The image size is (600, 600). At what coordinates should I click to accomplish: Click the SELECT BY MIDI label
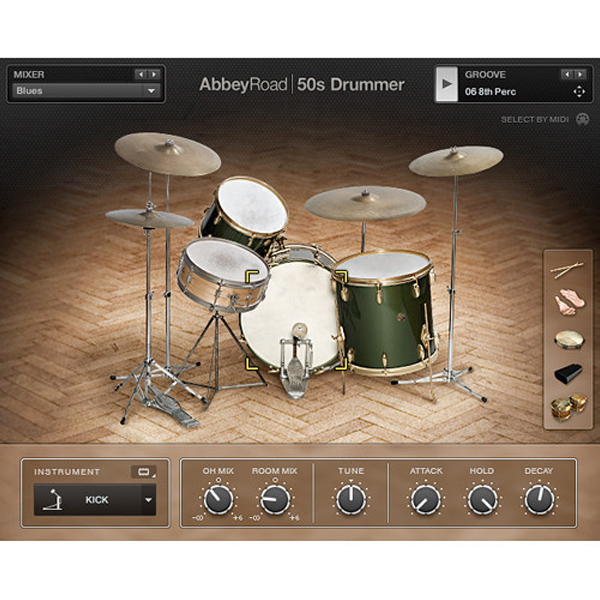point(535,120)
